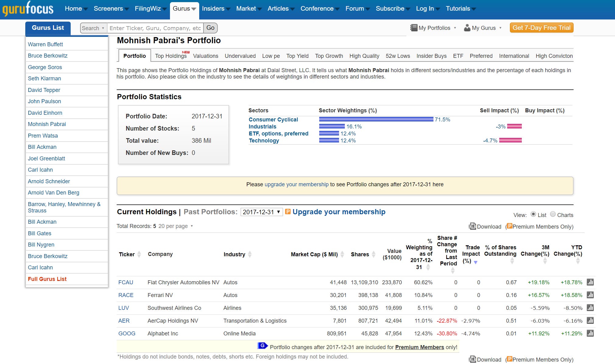
Task: Open the Search type dropdown
Action: point(93,28)
